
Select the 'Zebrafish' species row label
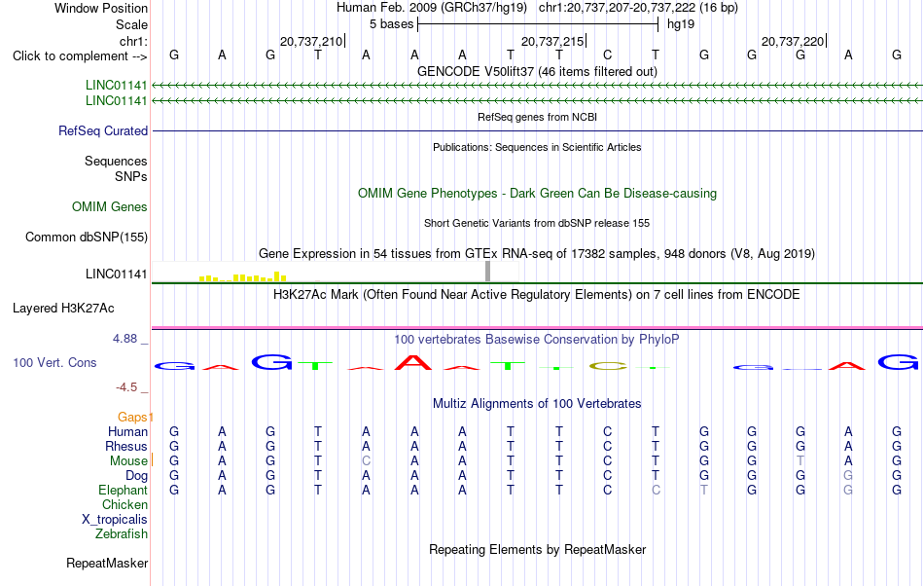click(122, 533)
